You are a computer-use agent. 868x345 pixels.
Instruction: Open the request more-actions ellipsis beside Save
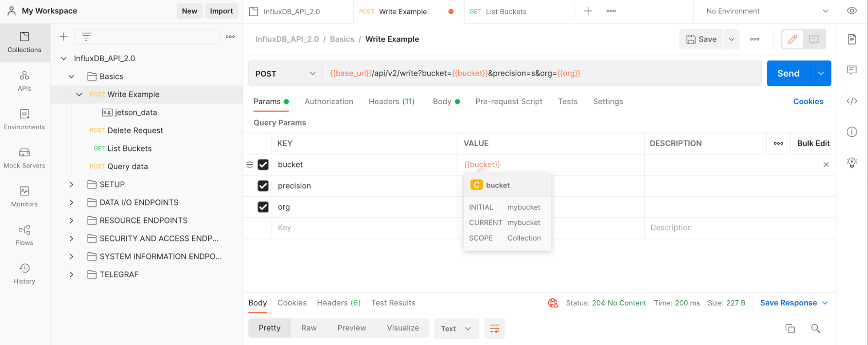coord(755,39)
